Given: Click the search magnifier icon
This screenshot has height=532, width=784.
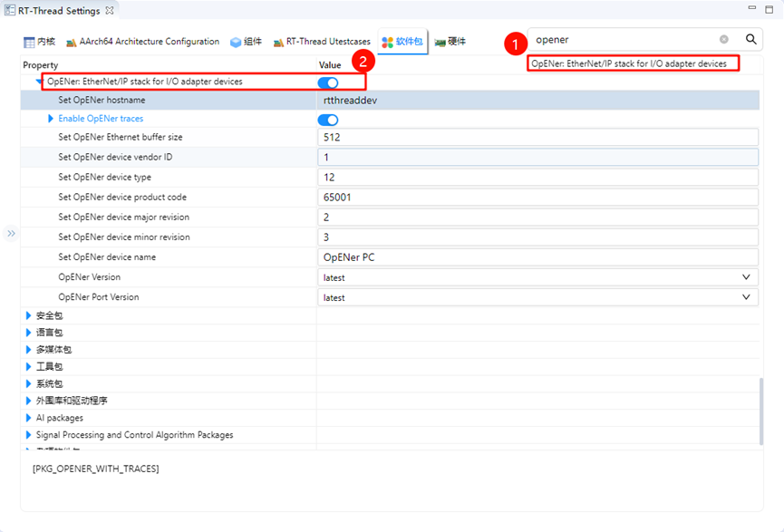Looking at the screenshot, I should click(750, 39).
